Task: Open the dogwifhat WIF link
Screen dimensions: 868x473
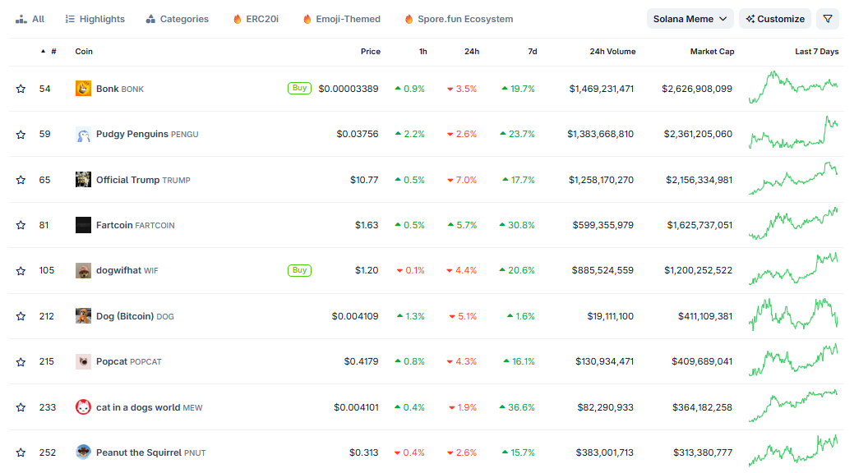Action: coord(127,270)
